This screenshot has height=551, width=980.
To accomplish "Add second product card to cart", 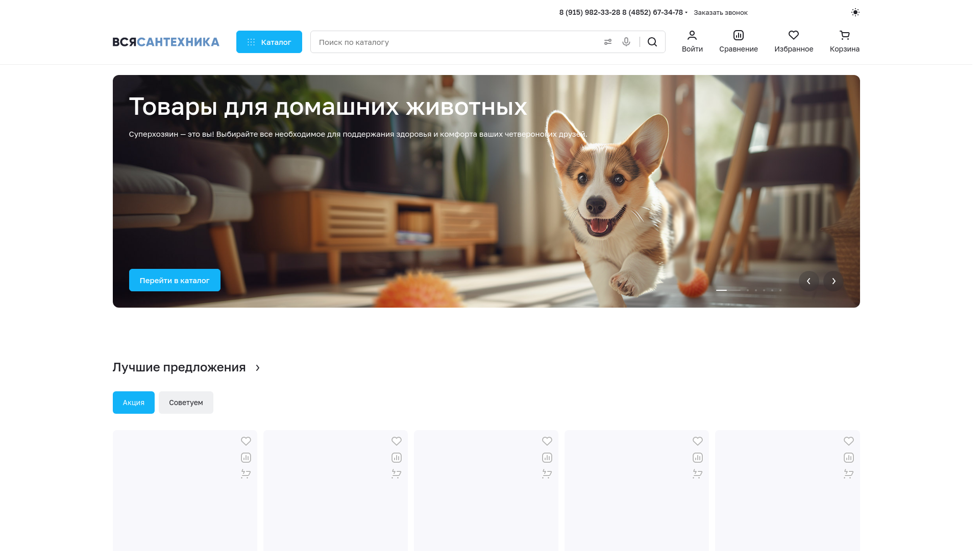I will (397, 474).
